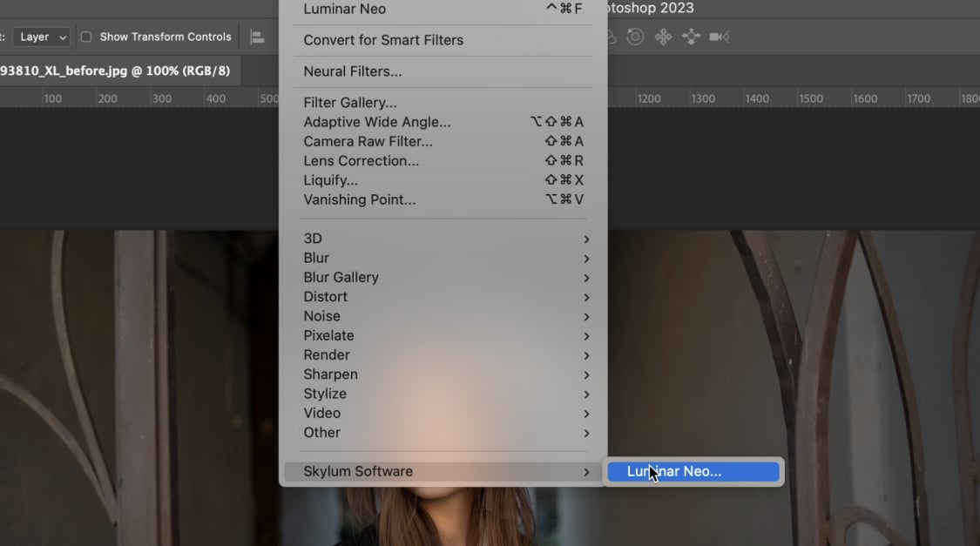
Task: Expand the Sharpen submenu
Action: tap(443, 374)
